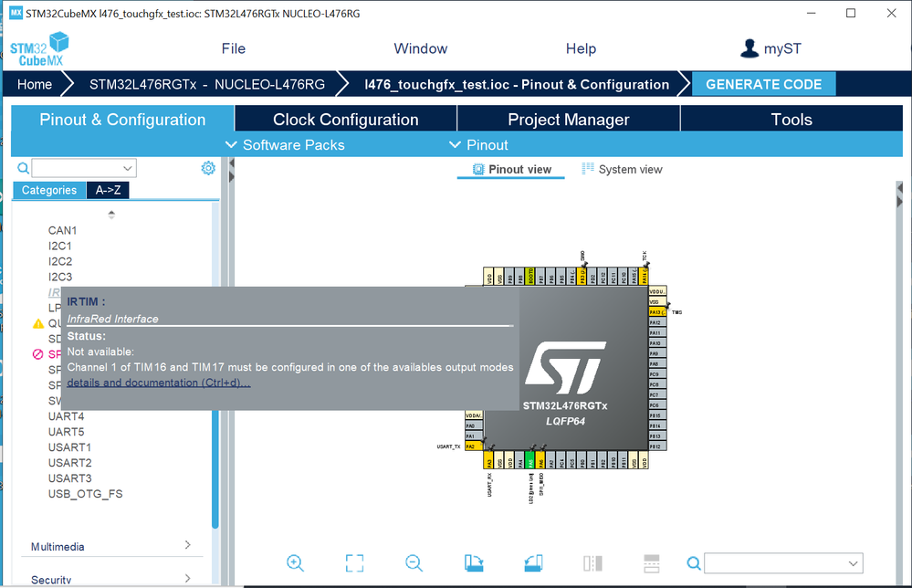
Task: Select CAN1 in the peripheral list
Action: (62, 230)
